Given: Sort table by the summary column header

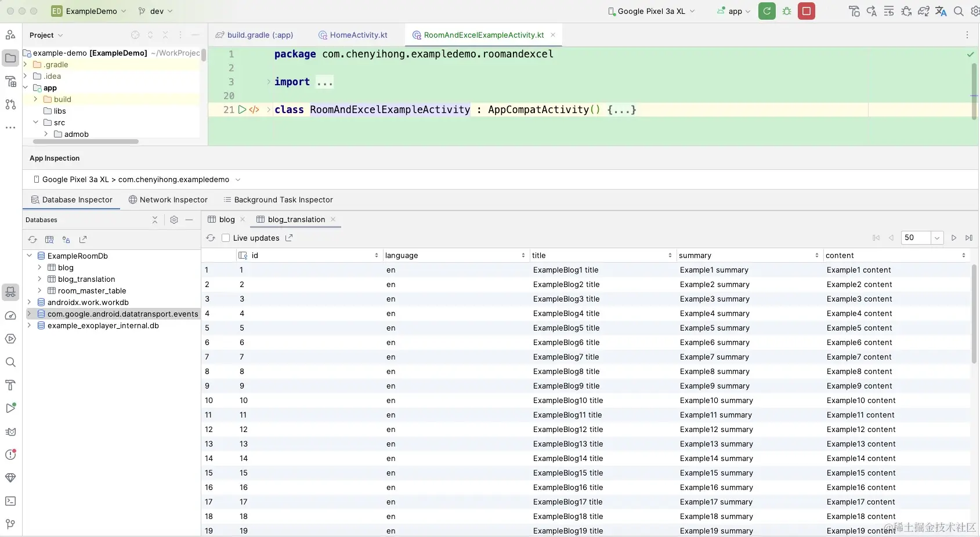Looking at the screenshot, I should click(748, 255).
